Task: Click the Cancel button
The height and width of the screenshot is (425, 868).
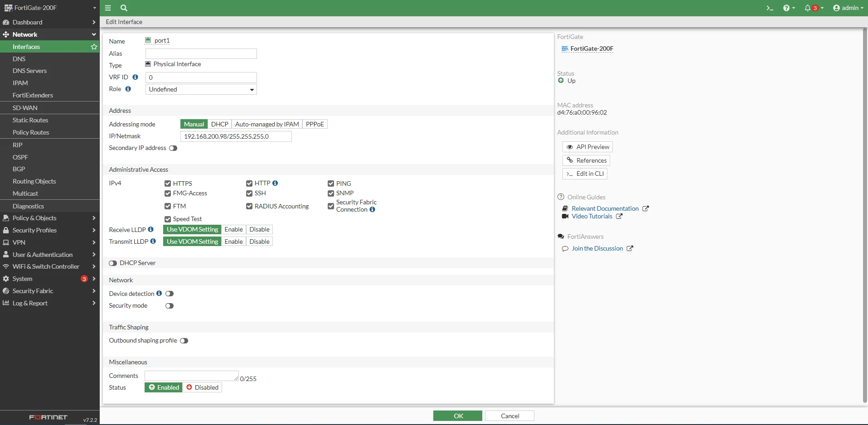Action: pyautogui.click(x=510, y=416)
